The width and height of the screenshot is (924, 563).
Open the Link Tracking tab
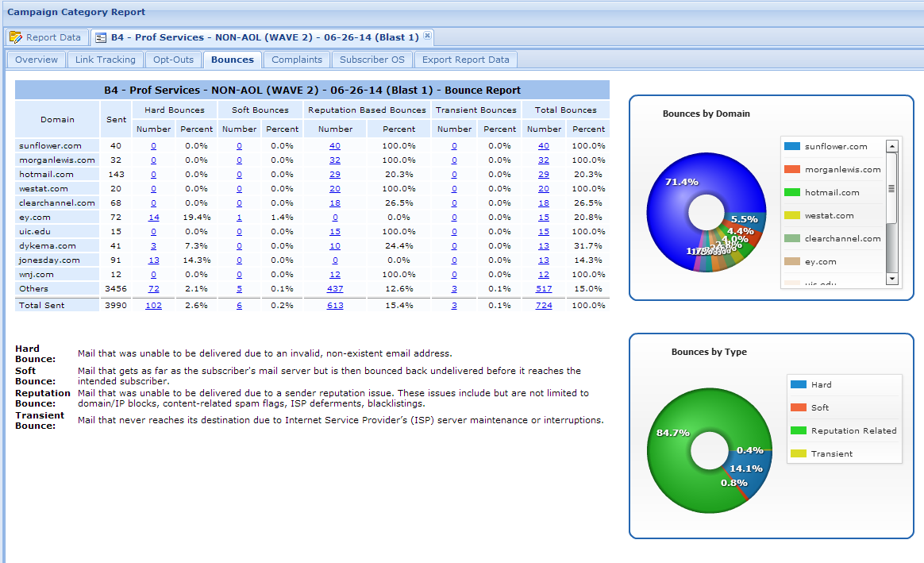[106, 60]
